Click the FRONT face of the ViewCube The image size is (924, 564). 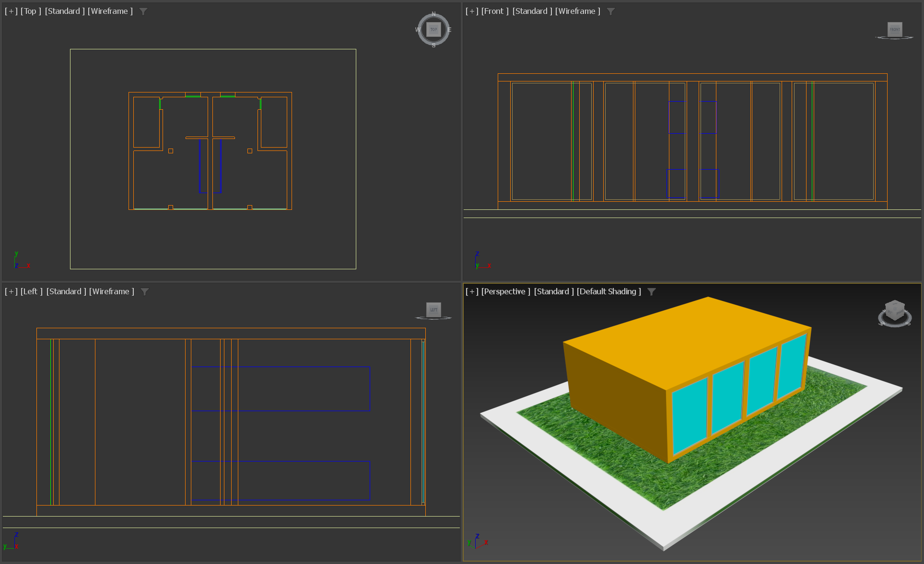pos(895,29)
